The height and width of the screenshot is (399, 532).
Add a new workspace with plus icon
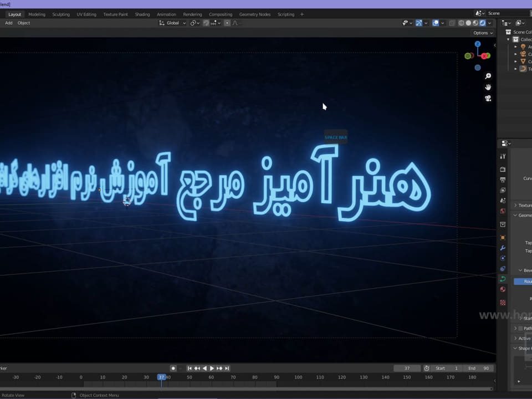(302, 14)
